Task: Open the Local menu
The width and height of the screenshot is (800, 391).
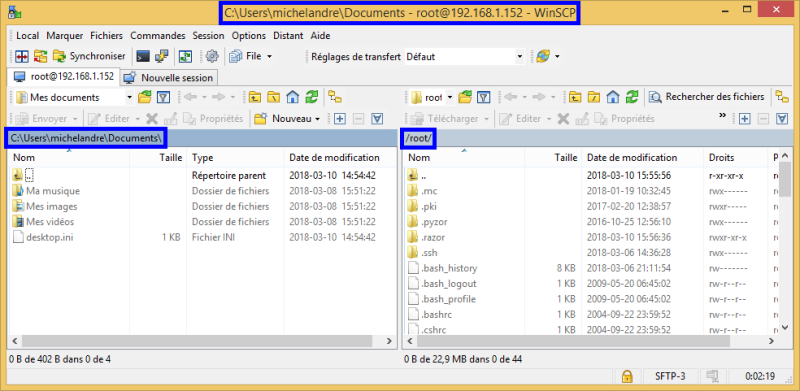Action: [x=28, y=36]
